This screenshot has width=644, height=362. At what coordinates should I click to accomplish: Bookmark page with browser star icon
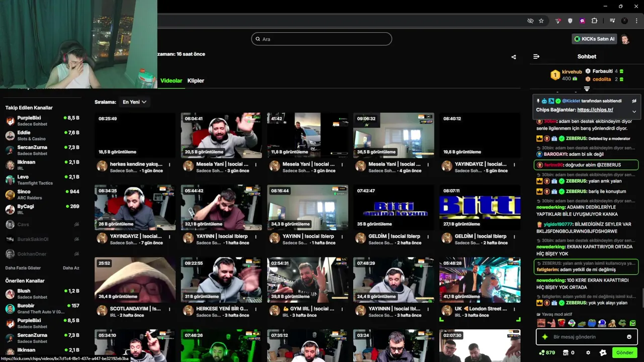[x=541, y=21]
